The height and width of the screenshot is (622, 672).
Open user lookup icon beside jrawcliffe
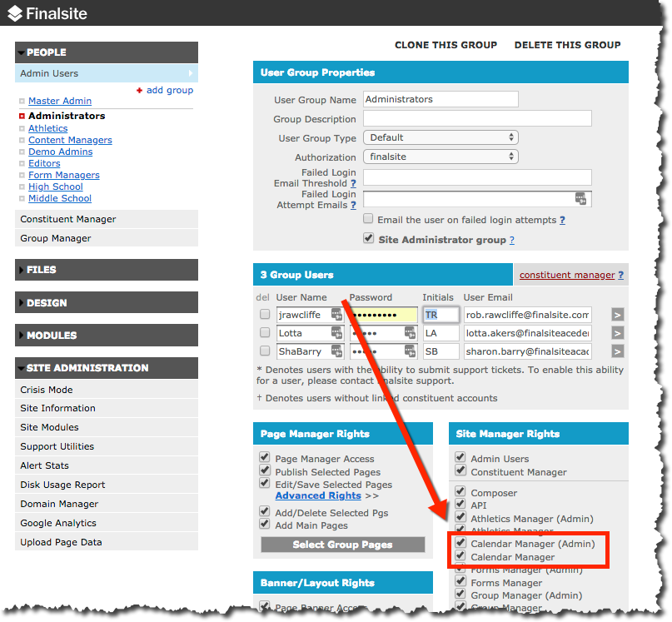337,315
